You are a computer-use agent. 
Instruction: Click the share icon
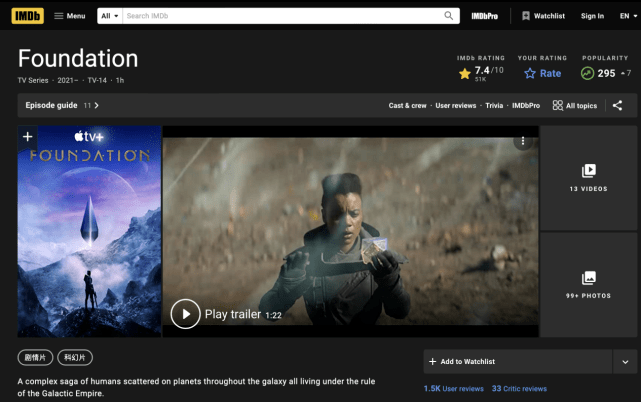(617, 106)
